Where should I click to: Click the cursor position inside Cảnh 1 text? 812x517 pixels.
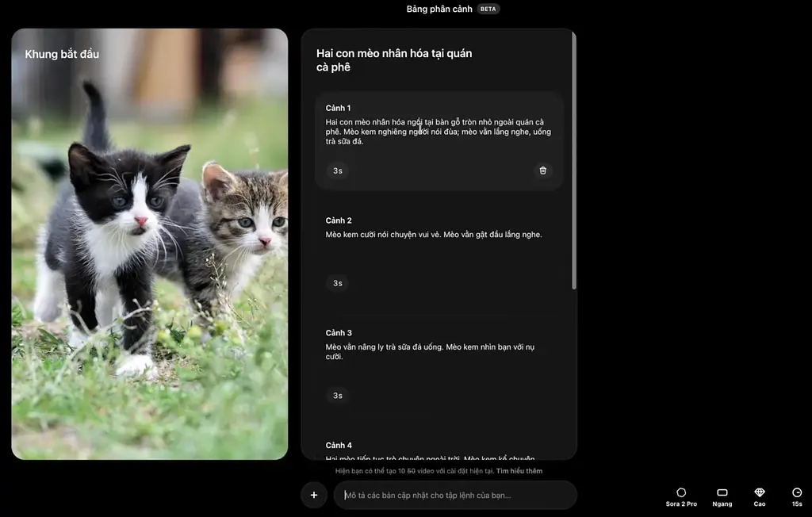click(419, 125)
